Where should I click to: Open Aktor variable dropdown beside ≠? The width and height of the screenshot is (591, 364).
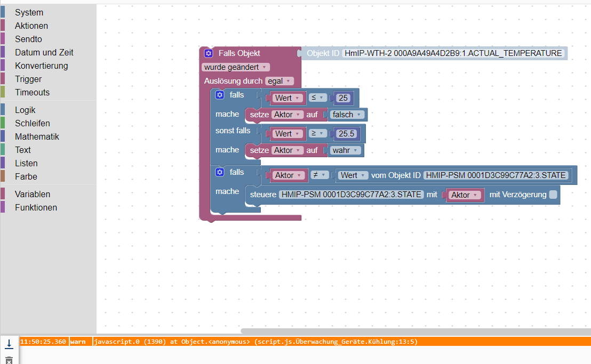(x=289, y=175)
